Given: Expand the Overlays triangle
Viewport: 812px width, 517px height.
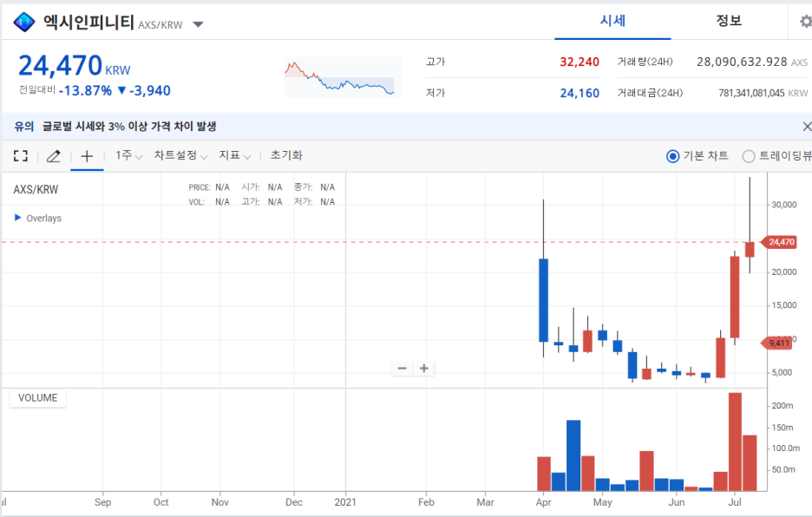Looking at the screenshot, I should click(x=17, y=218).
